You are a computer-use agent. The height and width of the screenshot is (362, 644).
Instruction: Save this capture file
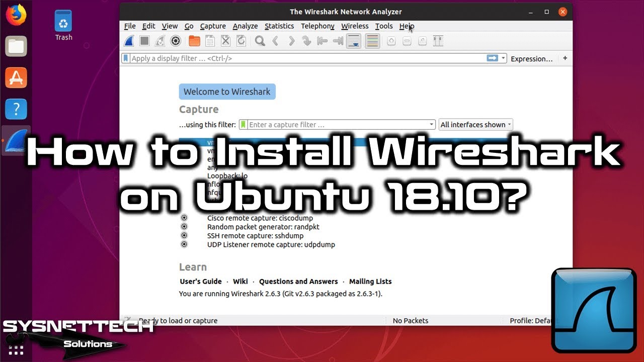[x=210, y=41]
